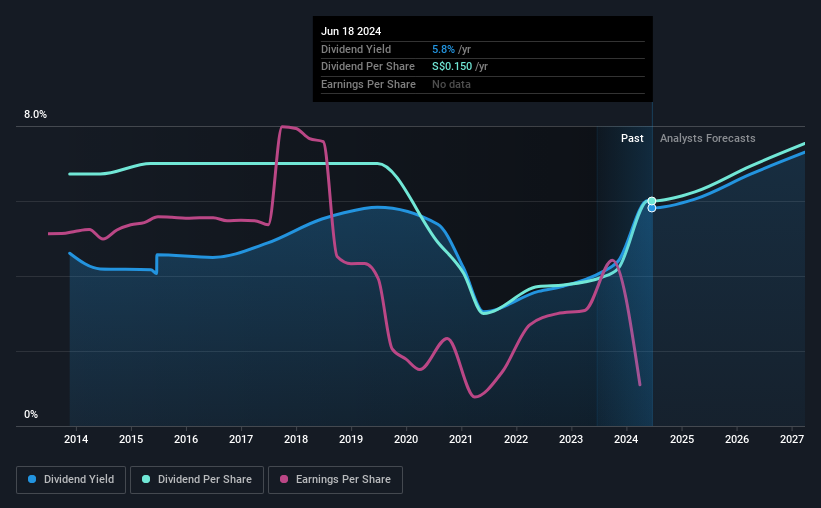The image size is (821, 508).
Task: Select the teal Dividend Per Share data point marker
Action: point(652,201)
